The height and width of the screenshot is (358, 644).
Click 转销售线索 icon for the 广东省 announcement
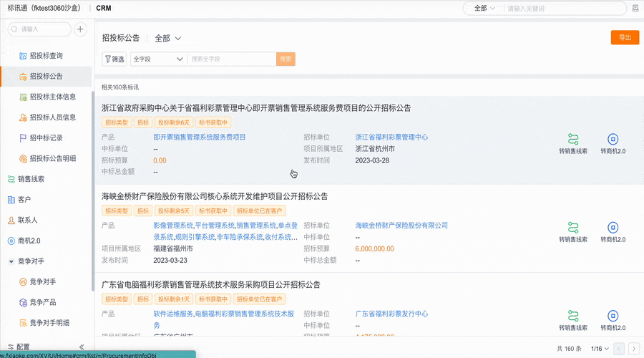point(573,316)
